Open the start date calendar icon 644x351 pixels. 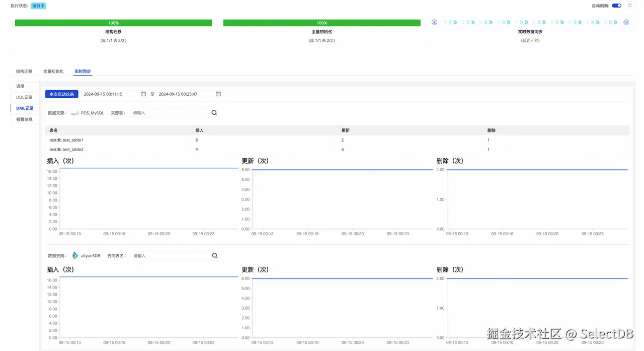(143, 94)
